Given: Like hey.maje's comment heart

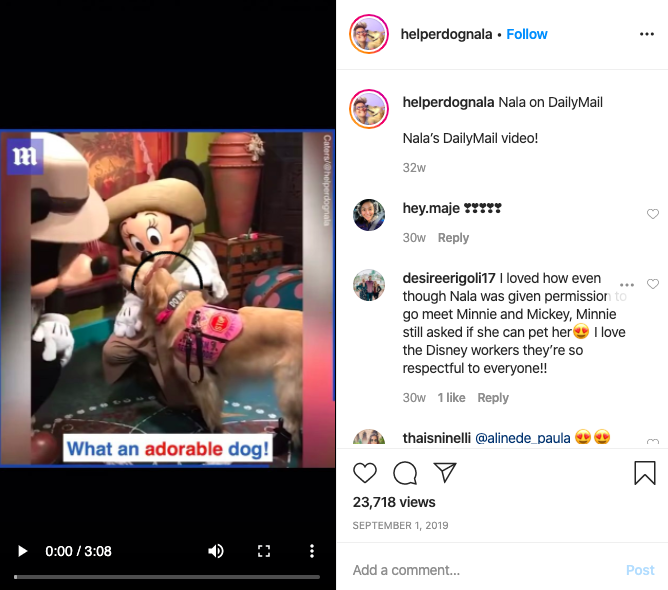Looking at the screenshot, I should (x=653, y=214).
